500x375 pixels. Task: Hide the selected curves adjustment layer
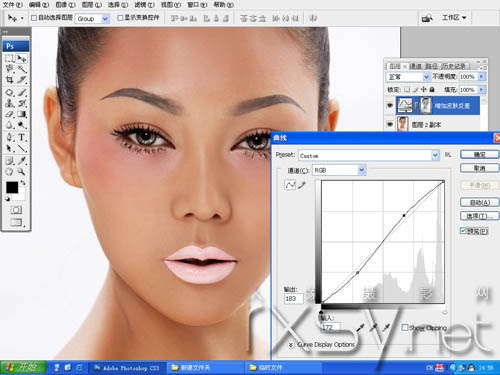(390, 105)
